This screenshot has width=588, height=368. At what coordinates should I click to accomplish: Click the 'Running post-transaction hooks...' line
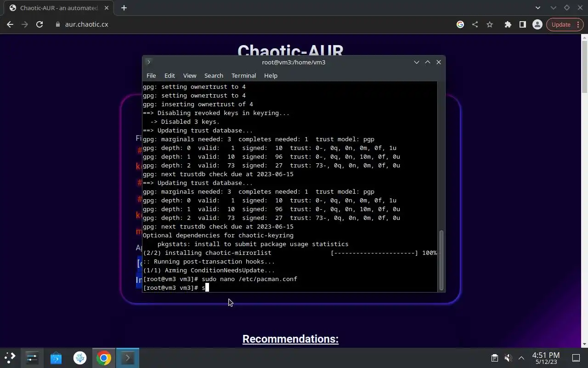coord(209,262)
